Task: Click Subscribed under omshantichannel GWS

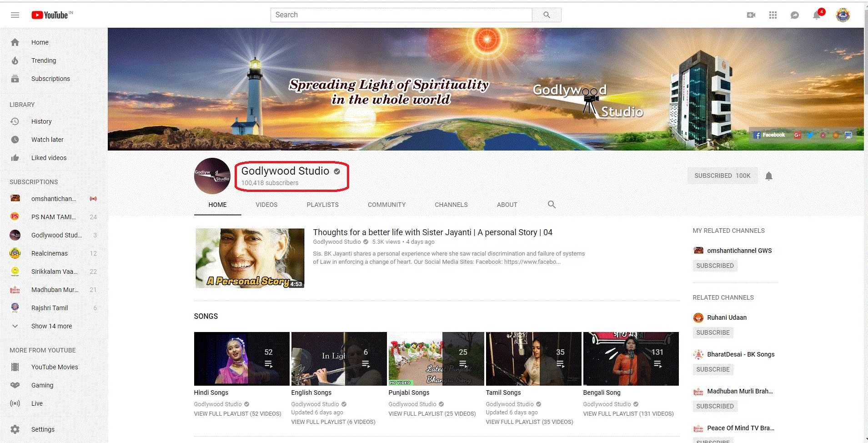Action: click(715, 266)
